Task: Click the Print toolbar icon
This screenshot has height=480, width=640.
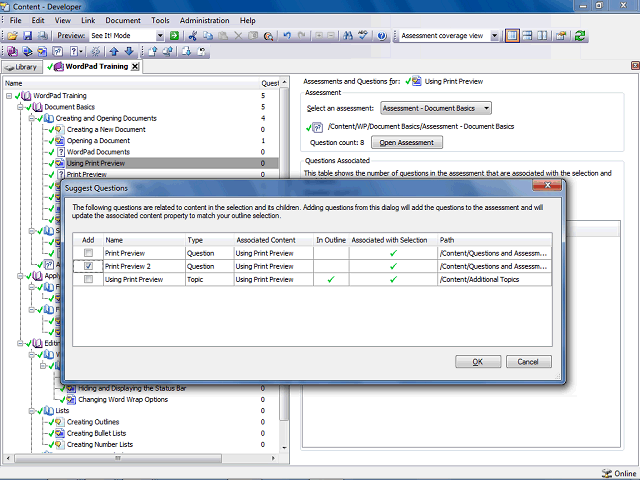Action: point(42,36)
